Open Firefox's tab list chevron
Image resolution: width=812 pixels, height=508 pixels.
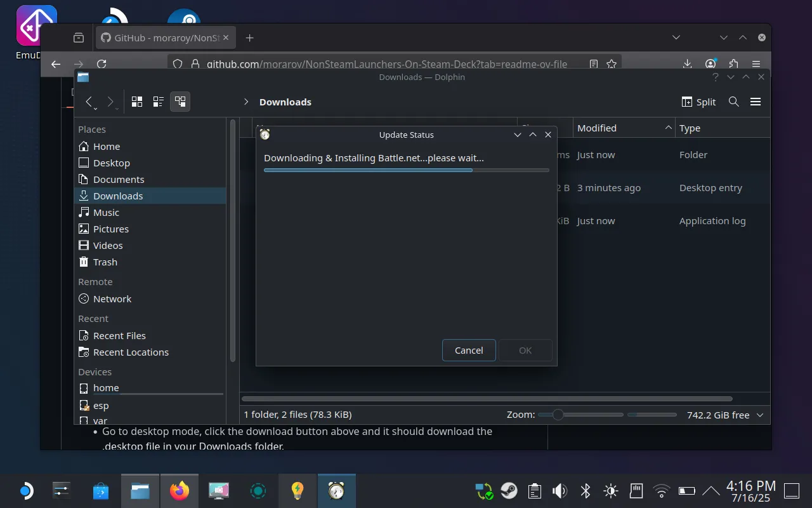pos(676,37)
